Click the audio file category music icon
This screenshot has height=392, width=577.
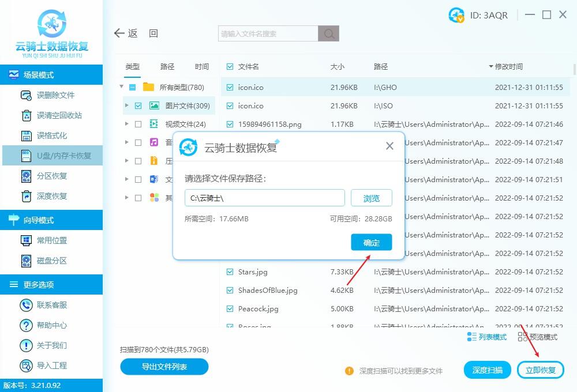tap(154, 142)
